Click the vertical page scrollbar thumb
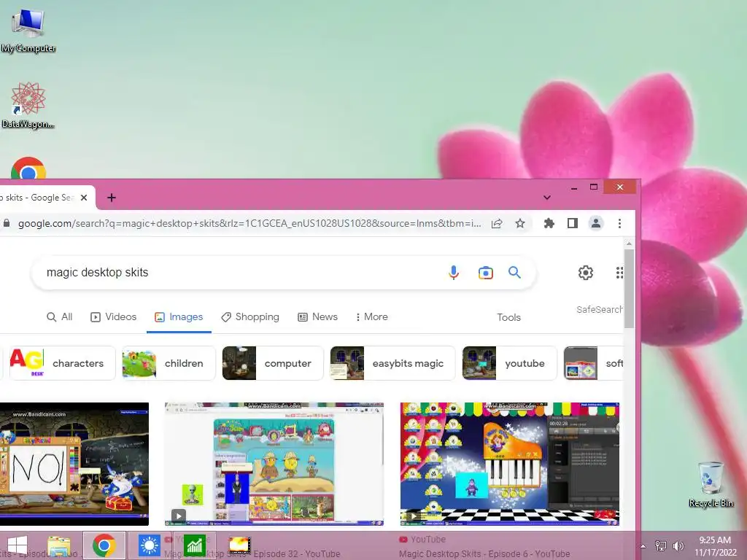The image size is (747, 560). (x=629, y=288)
